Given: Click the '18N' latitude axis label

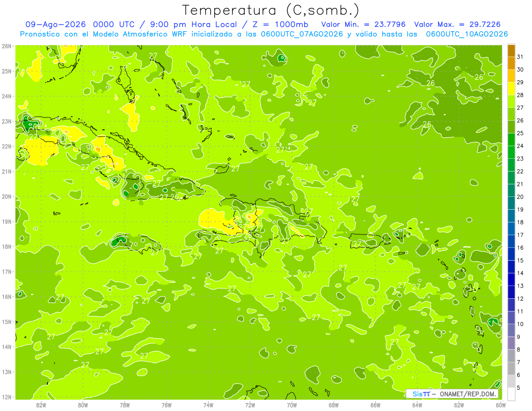Looking at the screenshot, I should coord(7,247).
